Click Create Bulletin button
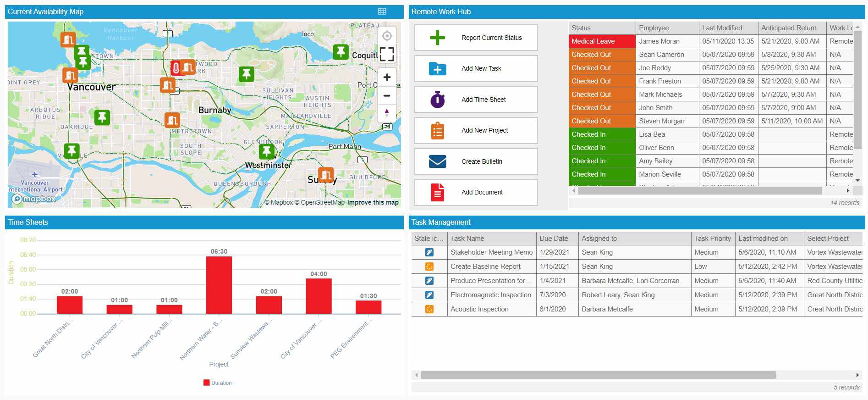This screenshot has height=400, width=868. click(x=476, y=161)
